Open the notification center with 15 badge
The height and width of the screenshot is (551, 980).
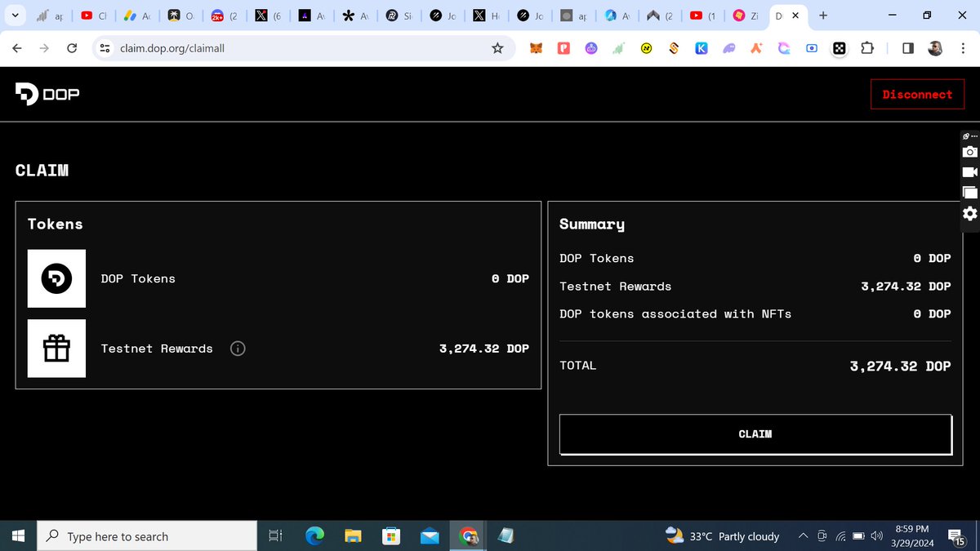click(x=958, y=537)
